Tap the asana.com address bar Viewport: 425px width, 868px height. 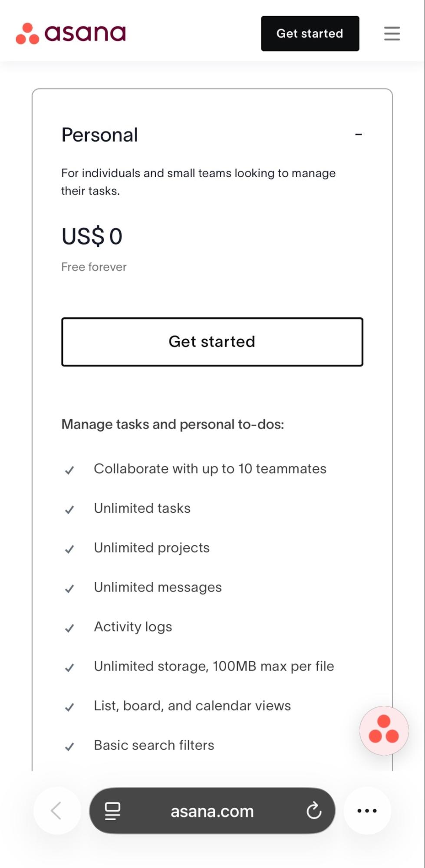[x=212, y=811]
